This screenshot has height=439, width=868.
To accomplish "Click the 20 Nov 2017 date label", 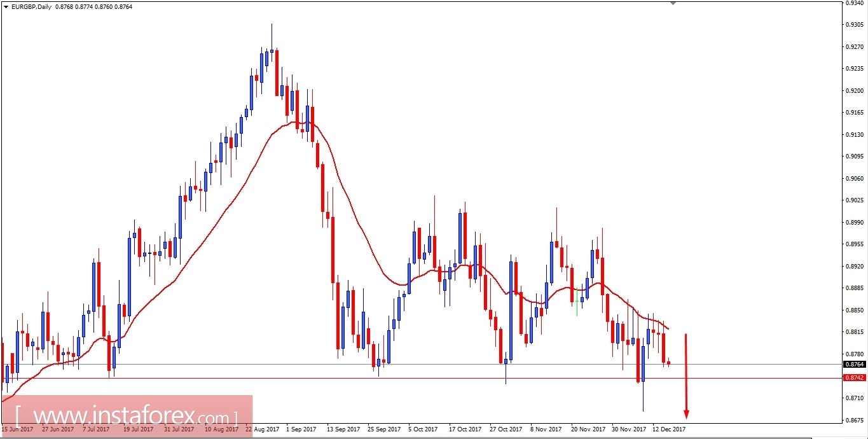I will pos(588,429).
